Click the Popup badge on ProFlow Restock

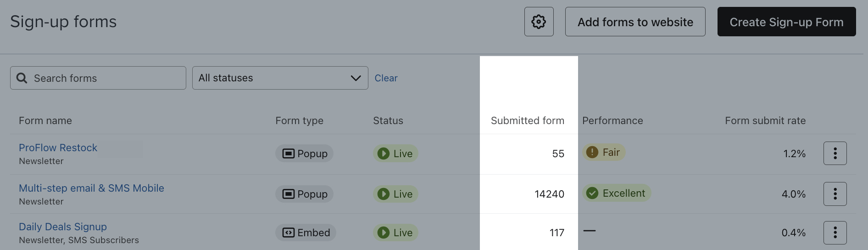tap(304, 153)
